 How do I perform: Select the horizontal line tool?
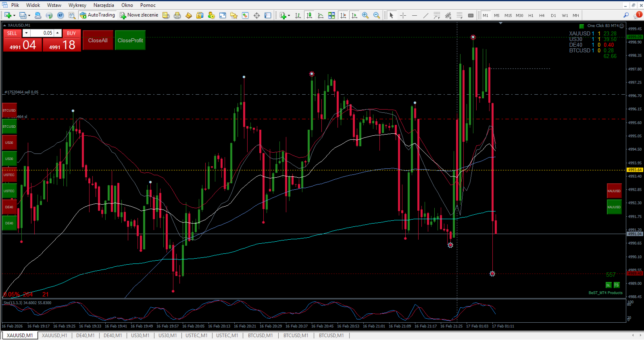415,15
